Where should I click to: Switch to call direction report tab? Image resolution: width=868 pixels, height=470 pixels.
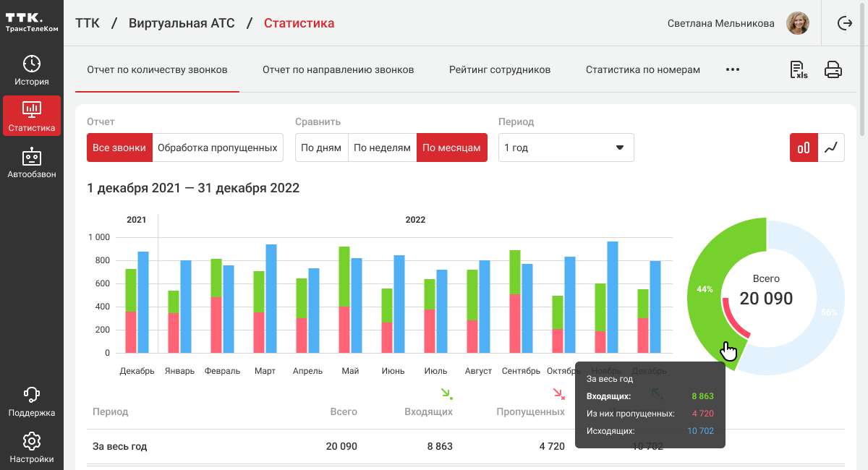pyautogui.click(x=338, y=70)
